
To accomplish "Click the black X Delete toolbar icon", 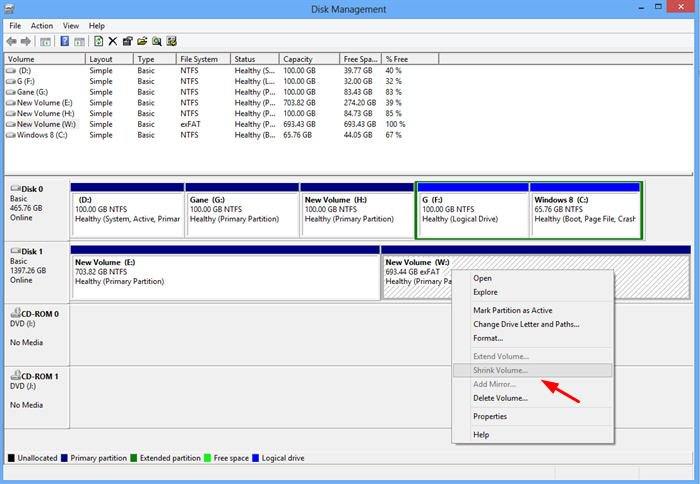I will pos(113,42).
